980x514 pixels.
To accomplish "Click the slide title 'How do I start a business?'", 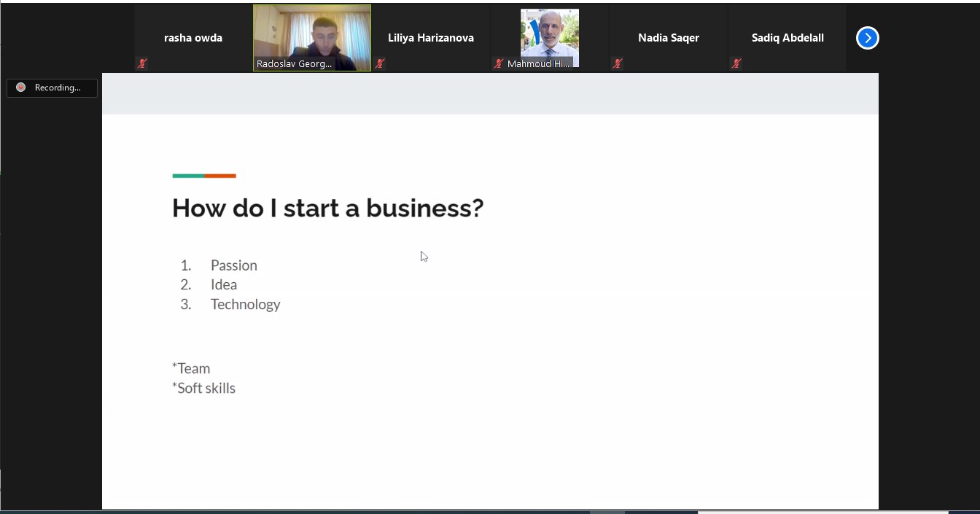I will (327, 209).
